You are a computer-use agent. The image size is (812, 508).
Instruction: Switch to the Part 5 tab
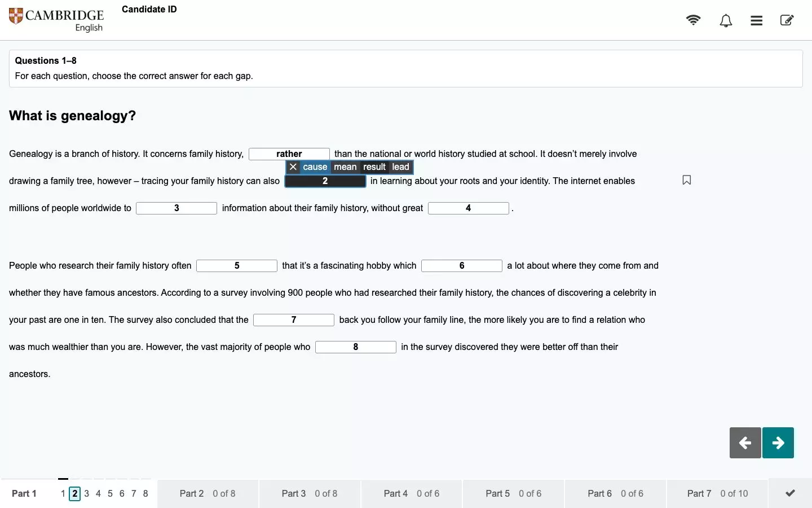point(514,493)
